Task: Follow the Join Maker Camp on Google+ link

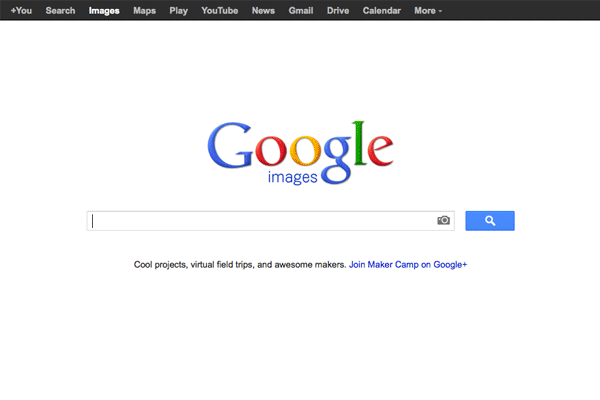Action: (x=408, y=264)
